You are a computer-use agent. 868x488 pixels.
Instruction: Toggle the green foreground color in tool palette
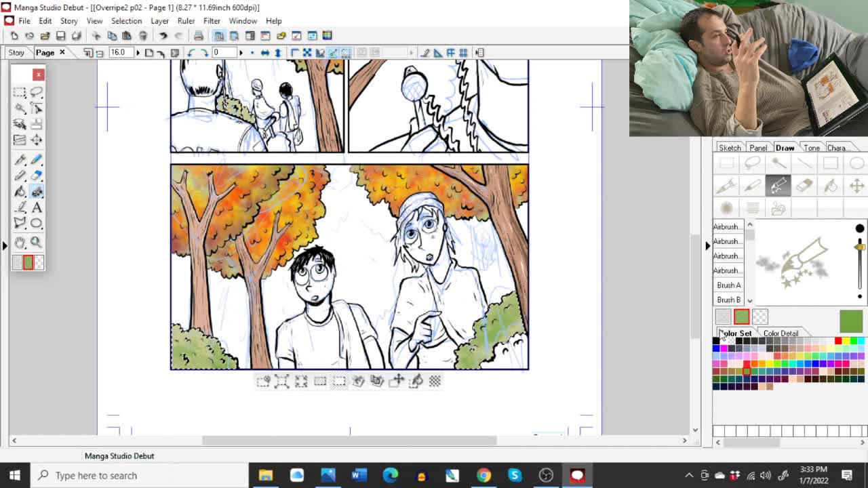(x=28, y=262)
